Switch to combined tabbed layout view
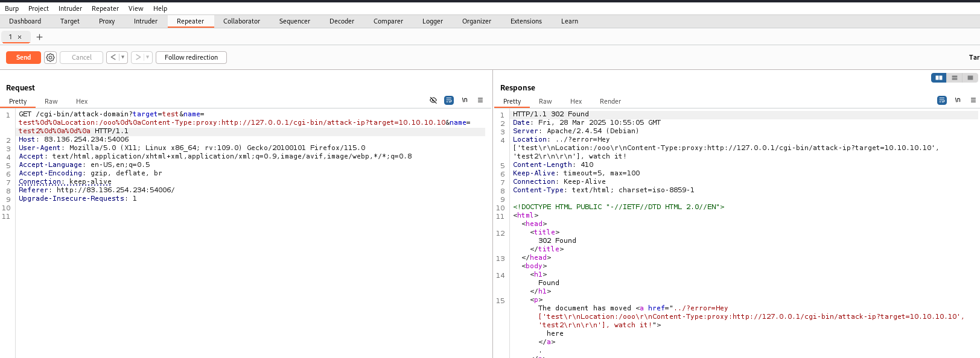 click(970, 78)
